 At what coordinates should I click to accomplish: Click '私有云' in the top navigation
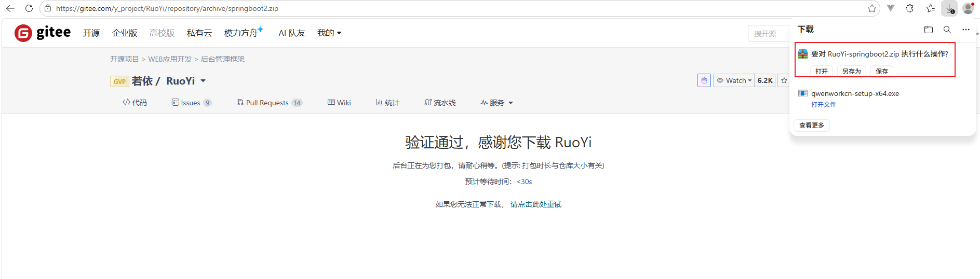[199, 33]
